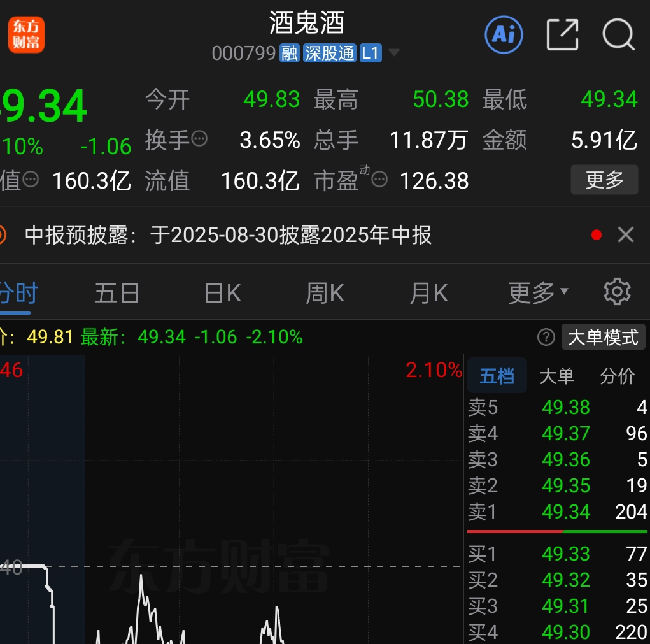Switch to the 五日 chart tab
650x644 pixels.
coord(117,293)
